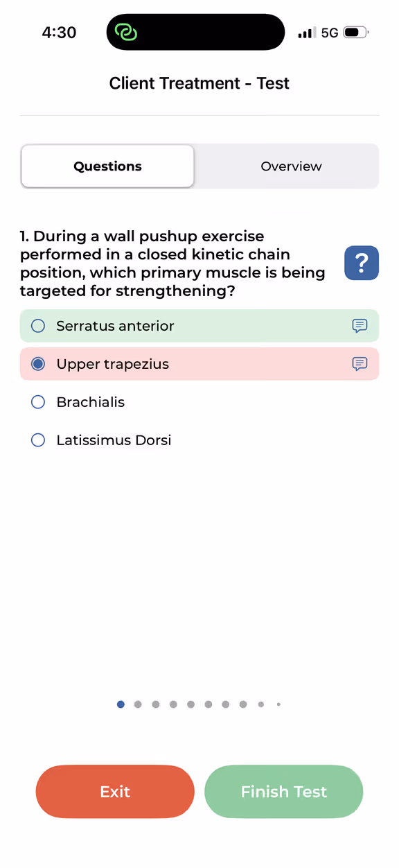Tap the green link icon in status pill
This screenshot has height=868, width=399.
pyautogui.click(x=126, y=32)
